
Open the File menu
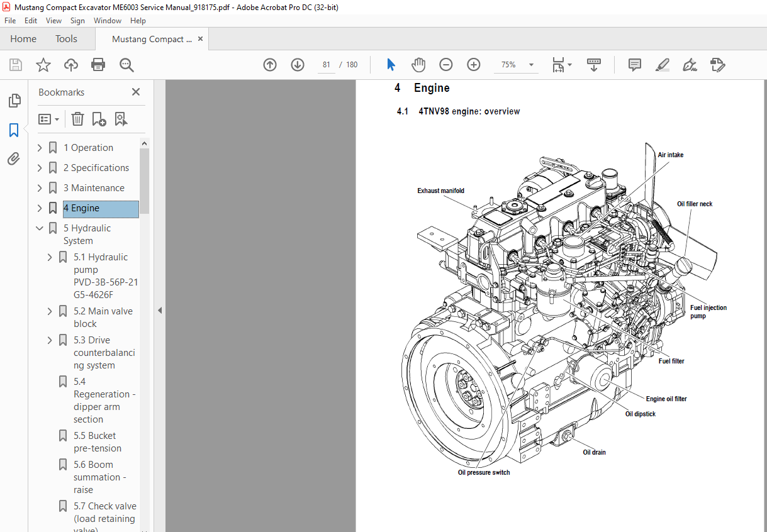[x=10, y=21]
